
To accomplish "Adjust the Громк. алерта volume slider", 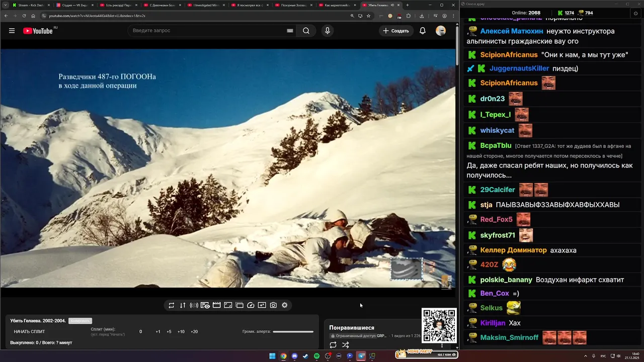I will click(x=293, y=332).
